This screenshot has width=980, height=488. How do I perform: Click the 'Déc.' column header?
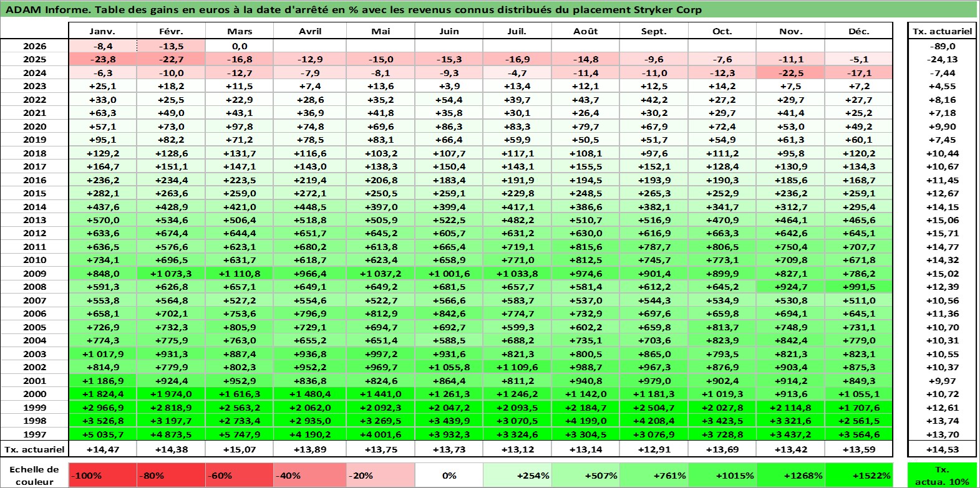coord(859,31)
